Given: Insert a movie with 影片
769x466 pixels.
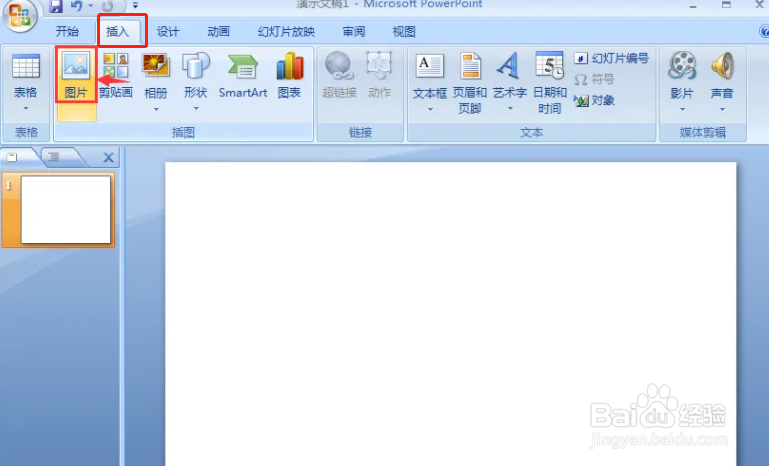Looking at the screenshot, I should 682,76.
